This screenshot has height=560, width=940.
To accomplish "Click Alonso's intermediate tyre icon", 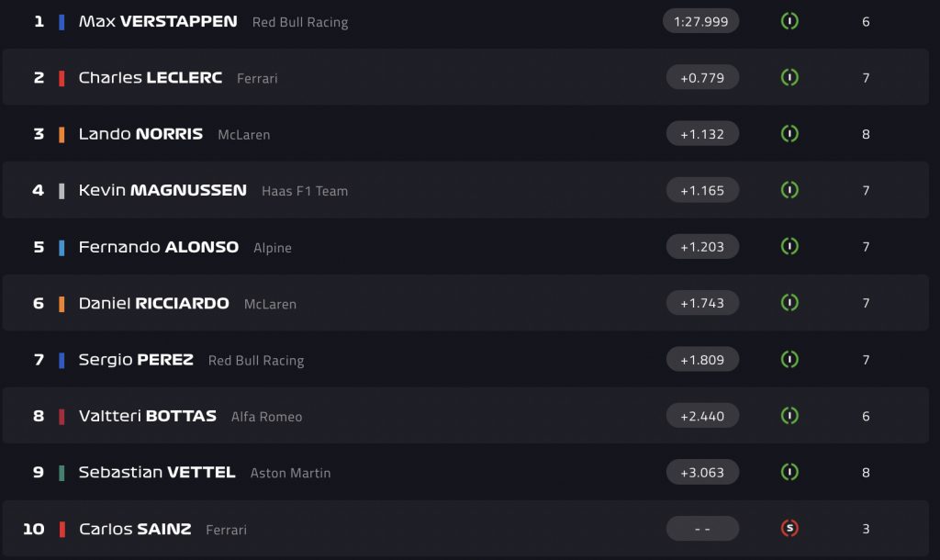I will tap(789, 247).
